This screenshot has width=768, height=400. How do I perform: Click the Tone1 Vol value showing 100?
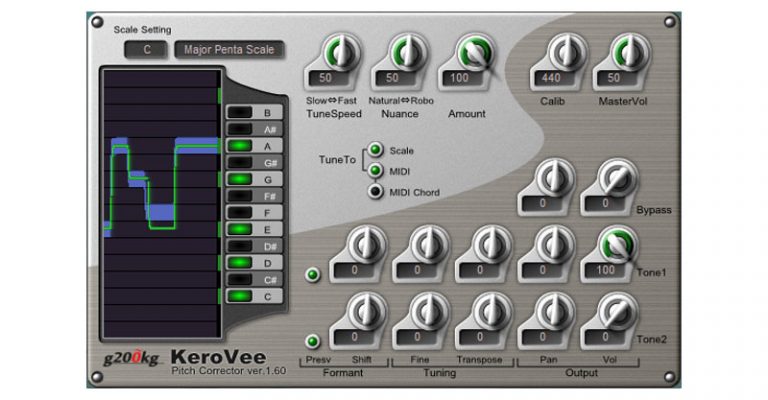click(605, 270)
